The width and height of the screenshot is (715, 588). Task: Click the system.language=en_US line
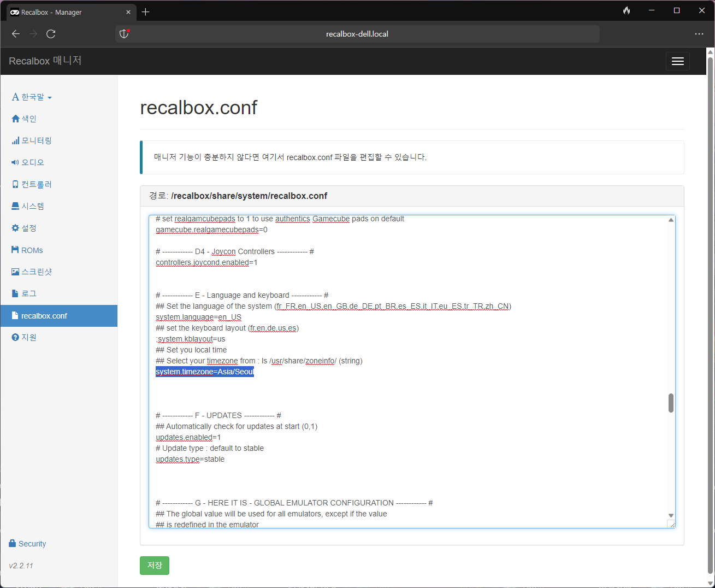(x=198, y=317)
